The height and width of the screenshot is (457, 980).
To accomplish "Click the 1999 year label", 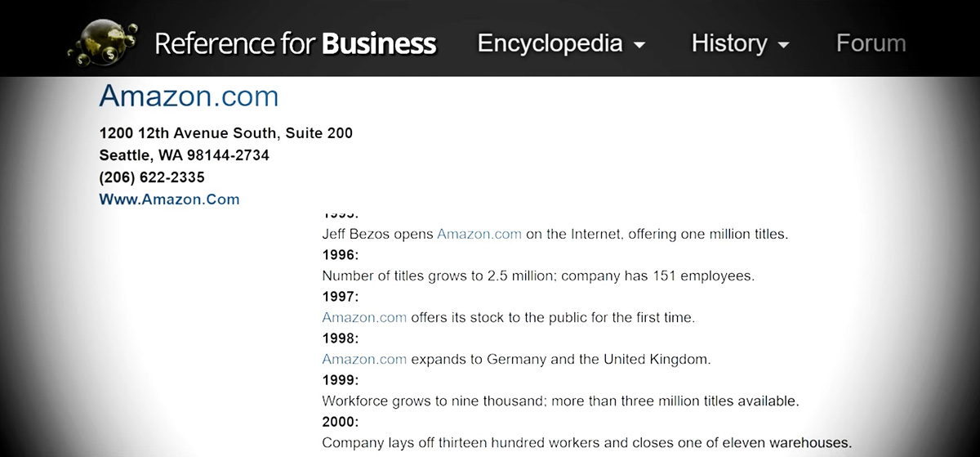I will (341, 380).
